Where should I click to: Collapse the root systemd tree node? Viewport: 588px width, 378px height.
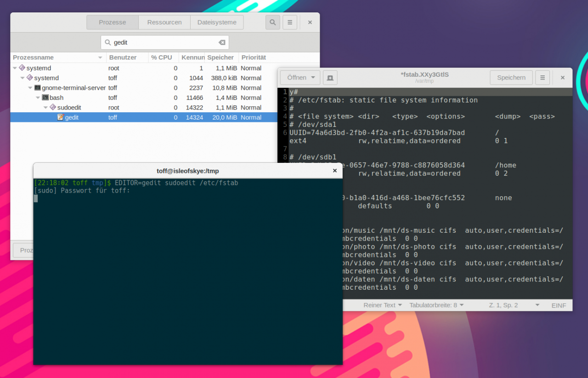15,68
